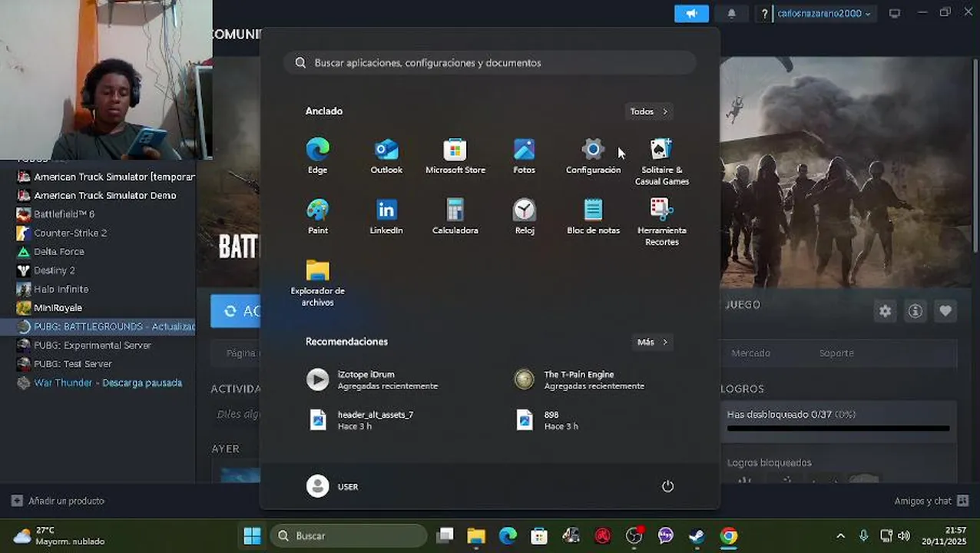Open Outlook from the pinned apps
980x553 pixels.
(386, 156)
